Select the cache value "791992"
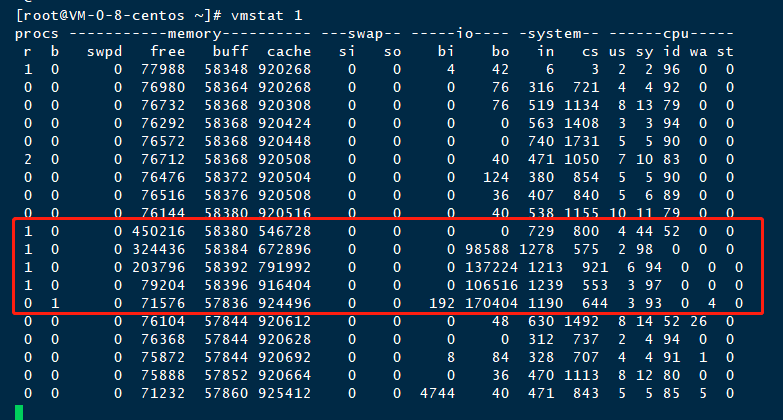 click(285, 267)
